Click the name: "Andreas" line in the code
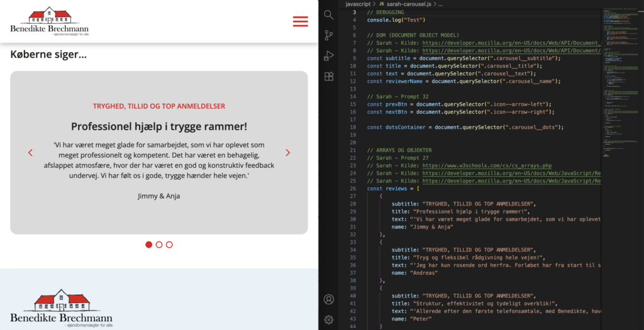Image resolution: width=644 pixels, height=330 pixels. (414, 273)
